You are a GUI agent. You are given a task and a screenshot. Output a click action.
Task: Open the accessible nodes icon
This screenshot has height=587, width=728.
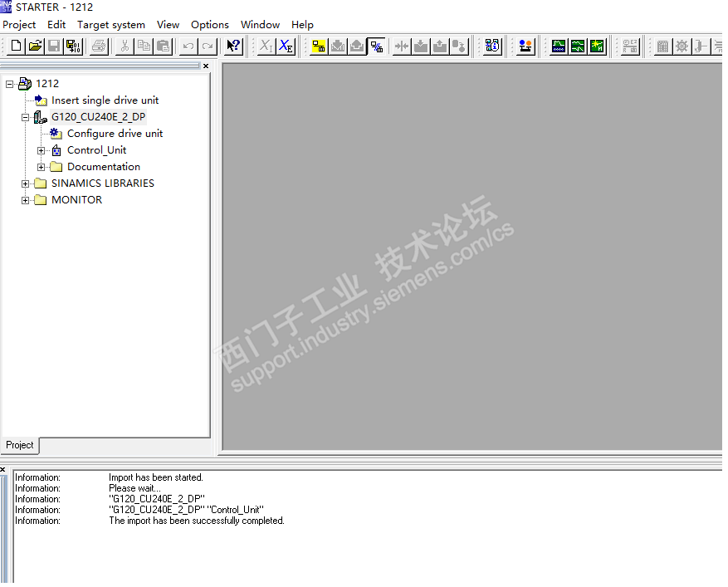click(x=492, y=46)
